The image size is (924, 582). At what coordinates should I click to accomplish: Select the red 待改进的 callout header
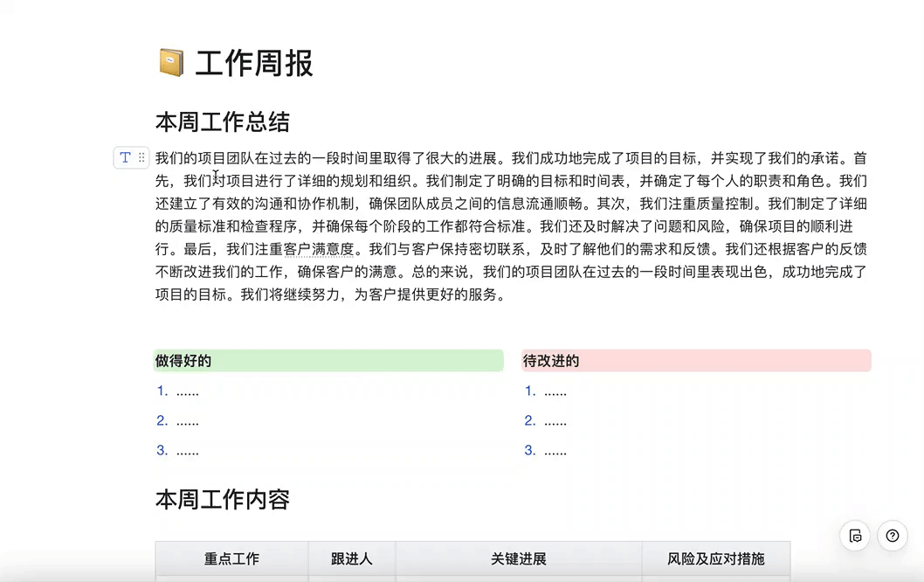coord(696,361)
